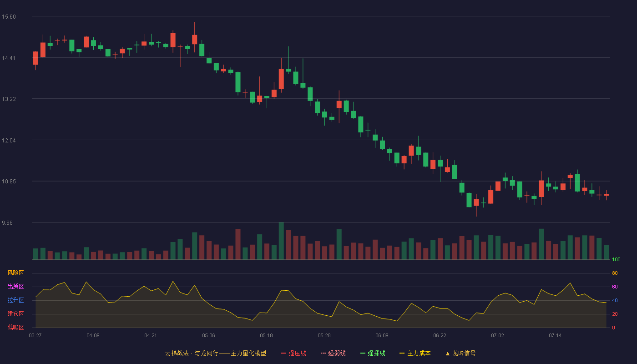Click the tallest green volume bar

tap(281, 241)
